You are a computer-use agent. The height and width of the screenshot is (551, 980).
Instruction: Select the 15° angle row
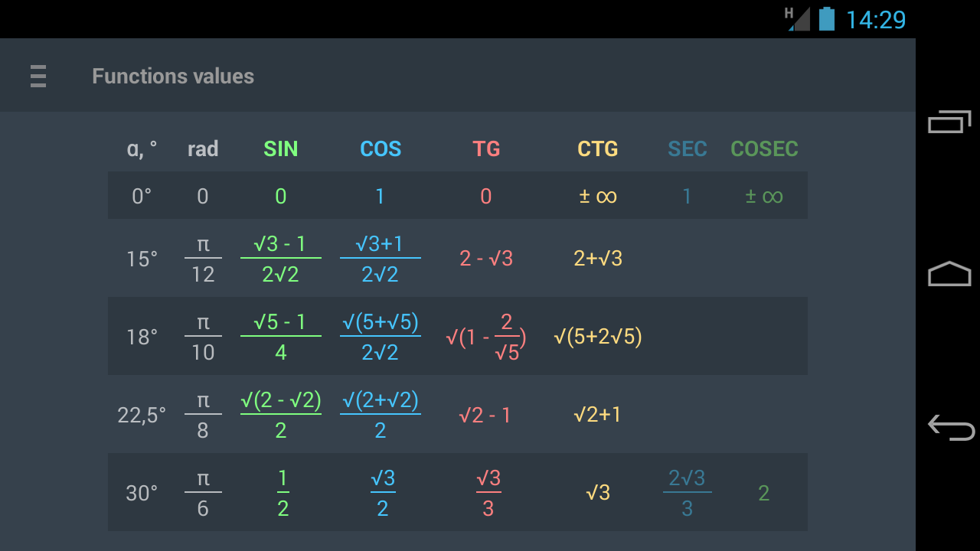click(142, 259)
